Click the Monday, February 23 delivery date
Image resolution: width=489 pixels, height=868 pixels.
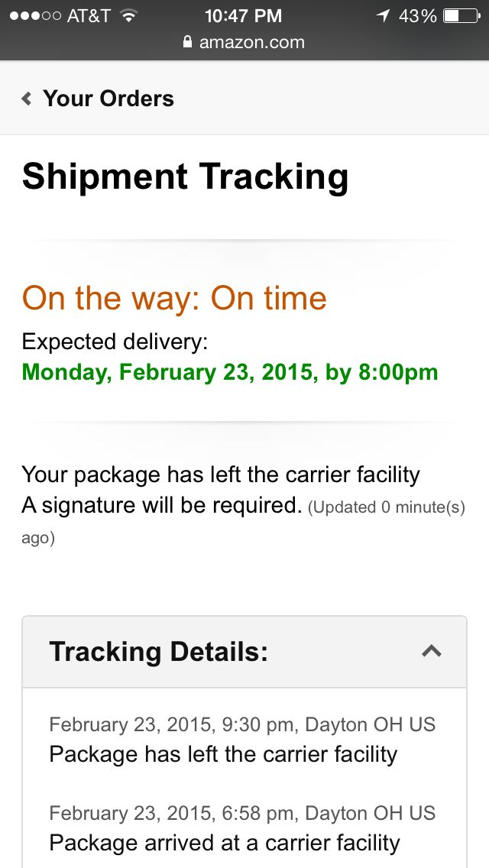pos(230,372)
